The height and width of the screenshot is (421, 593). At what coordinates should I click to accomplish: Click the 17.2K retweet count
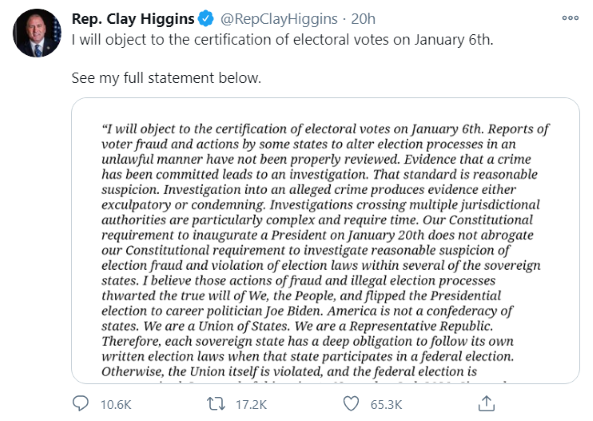pyautogui.click(x=251, y=405)
